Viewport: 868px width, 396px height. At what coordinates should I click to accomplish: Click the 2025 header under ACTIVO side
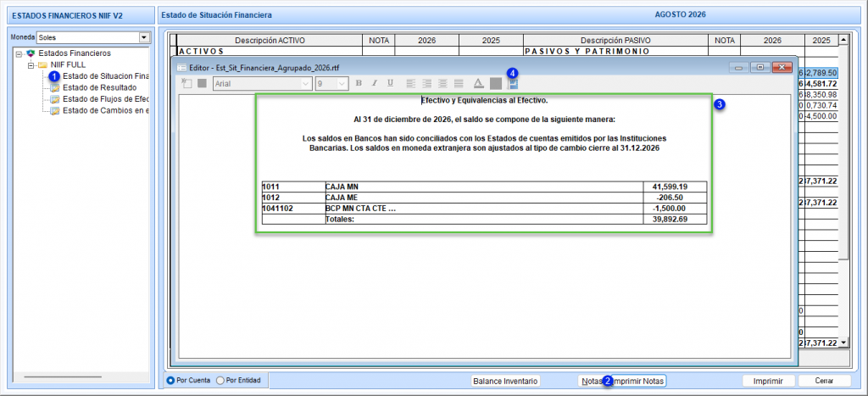pos(491,41)
